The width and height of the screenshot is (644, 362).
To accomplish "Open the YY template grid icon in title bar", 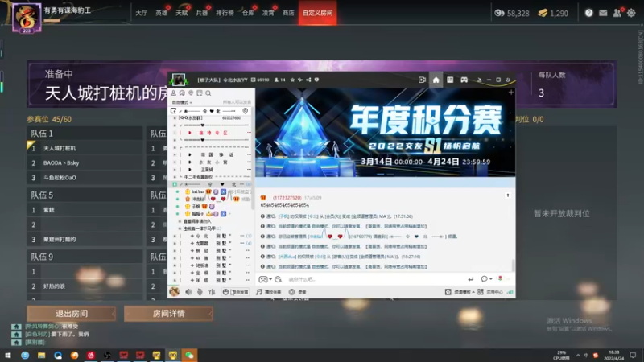I will coord(450,80).
